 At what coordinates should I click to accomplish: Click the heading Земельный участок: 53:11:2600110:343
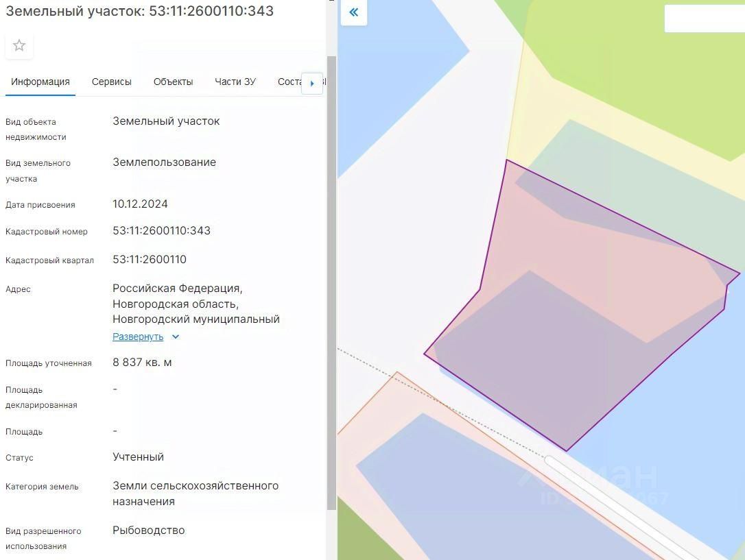pyautogui.click(x=140, y=11)
